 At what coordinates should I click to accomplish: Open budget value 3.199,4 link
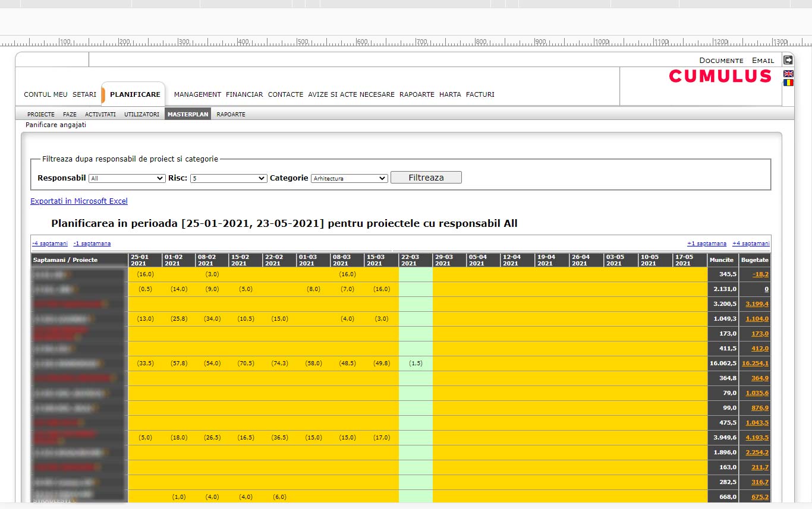[x=757, y=304]
